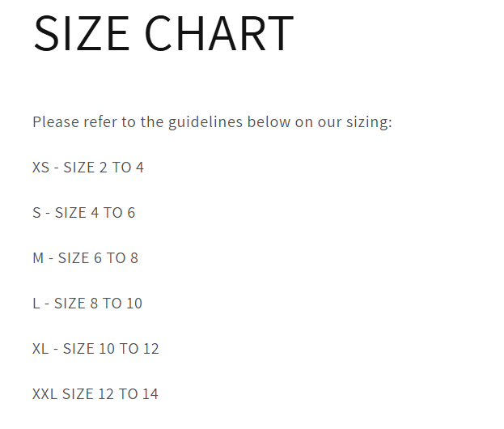Click the XL label
The height and width of the screenshot is (429, 504).
(x=40, y=349)
